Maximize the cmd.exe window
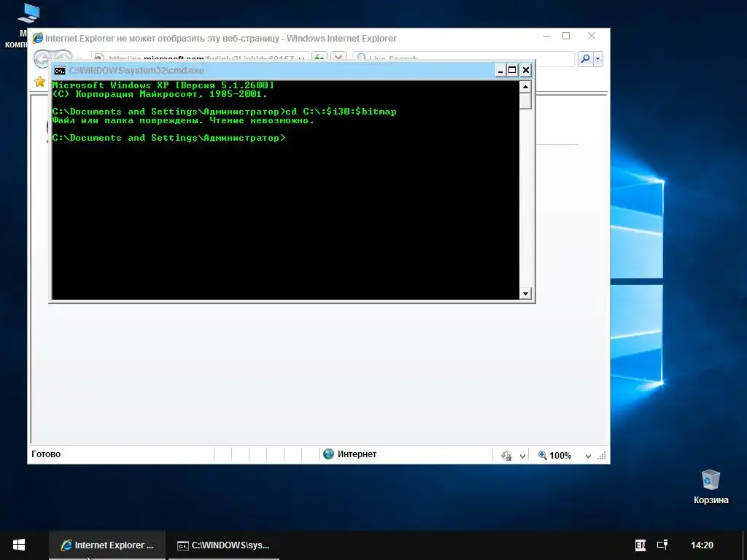The width and height of the screenshot is (747, 560). point(512,71)
